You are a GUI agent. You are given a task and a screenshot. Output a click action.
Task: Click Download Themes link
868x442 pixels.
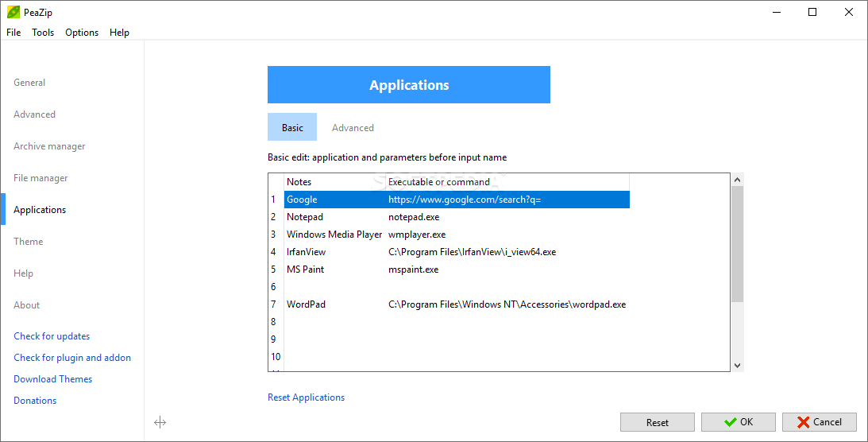[x=52, y=379]
